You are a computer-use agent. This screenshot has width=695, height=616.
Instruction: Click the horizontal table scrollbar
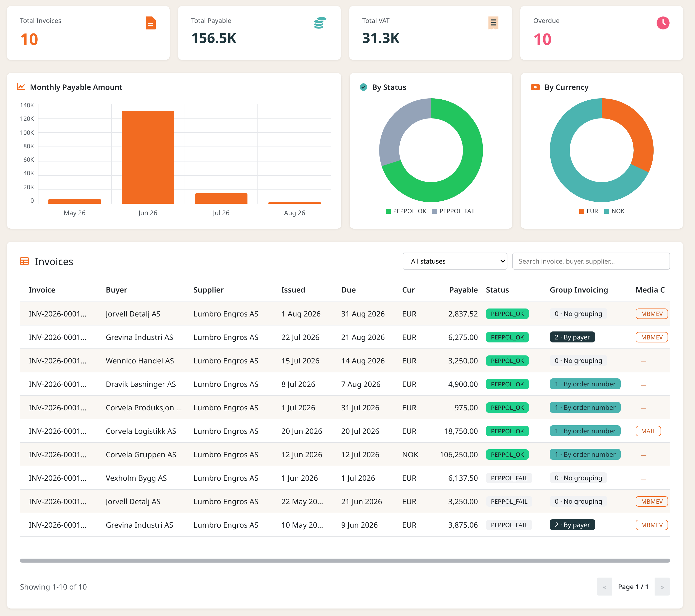[345, 560]
